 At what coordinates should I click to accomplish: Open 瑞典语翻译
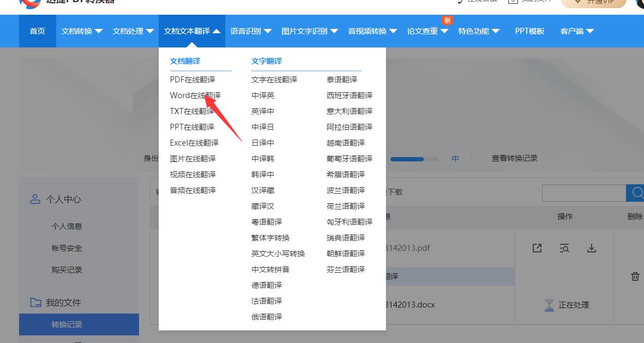(346, 238)
